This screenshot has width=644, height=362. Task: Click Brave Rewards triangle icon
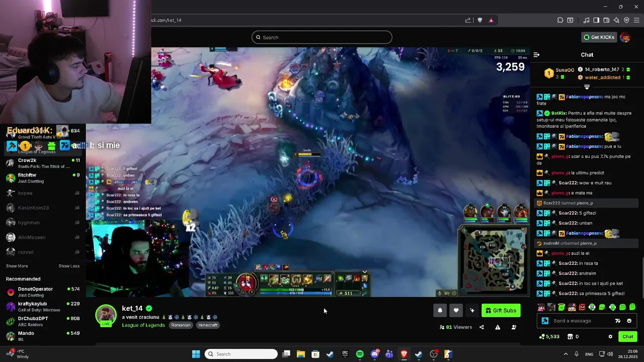click(x=491, y=20)
